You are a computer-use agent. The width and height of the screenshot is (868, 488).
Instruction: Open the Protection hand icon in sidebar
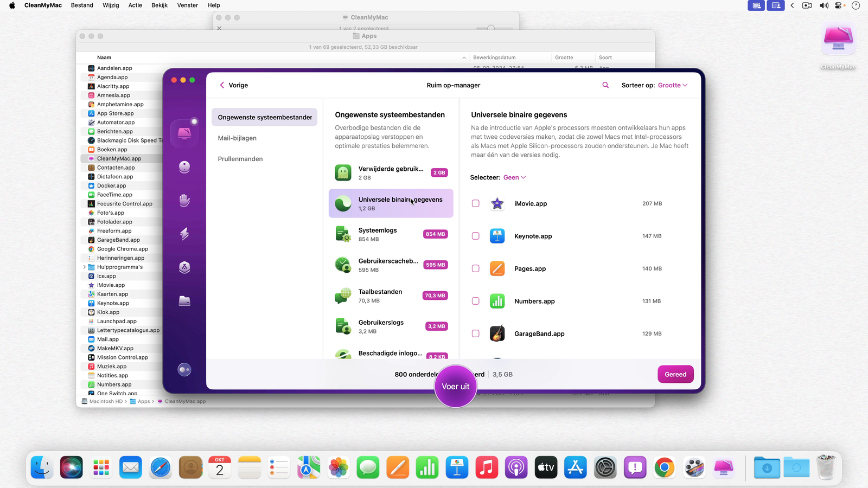pos(184,200)
